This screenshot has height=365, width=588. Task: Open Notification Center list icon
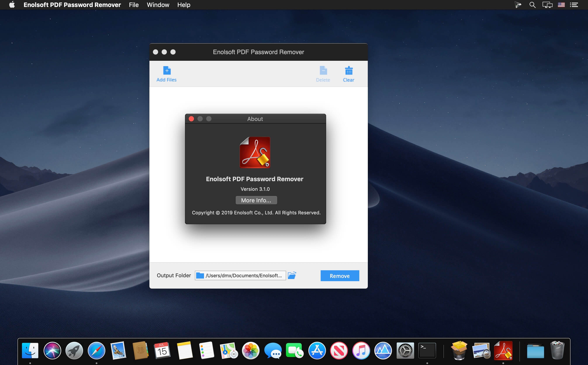tap(574, 5)
